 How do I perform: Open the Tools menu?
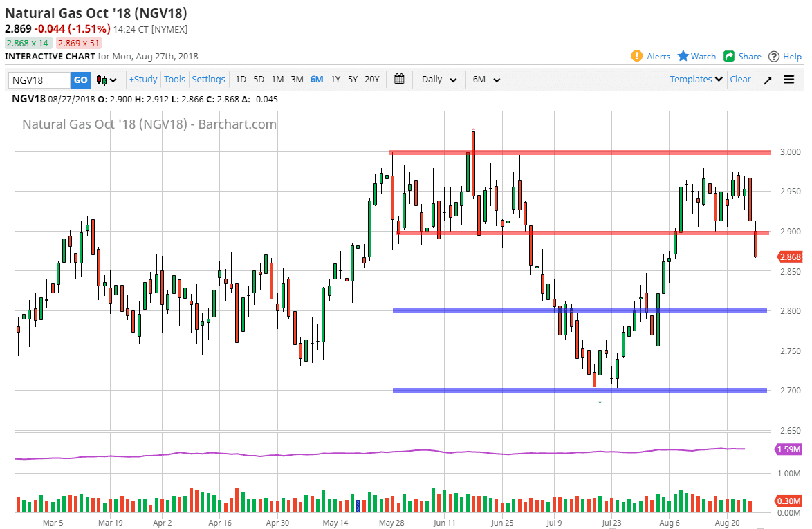(174, 80)
